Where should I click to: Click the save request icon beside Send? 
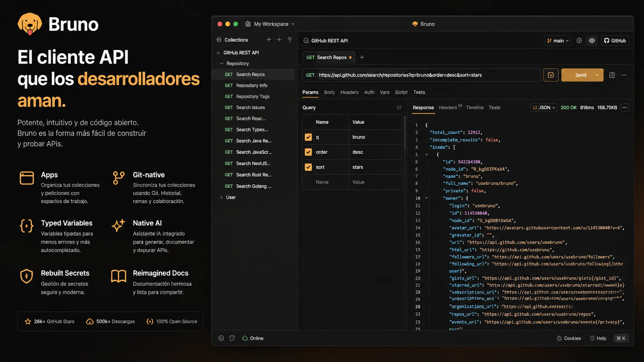click(x=551, y=75)
